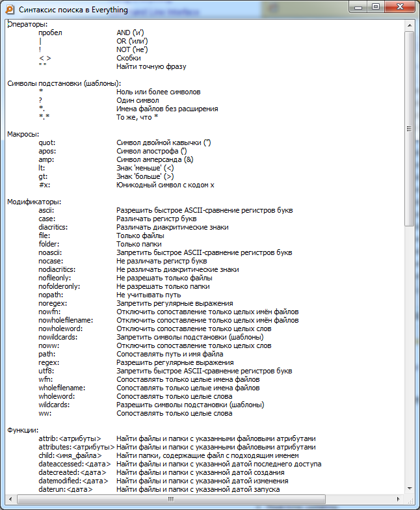Click the 'ascii:' modifier entry
Image resolution: width=420 pixels, height=510 pixels.
(46, 211)
